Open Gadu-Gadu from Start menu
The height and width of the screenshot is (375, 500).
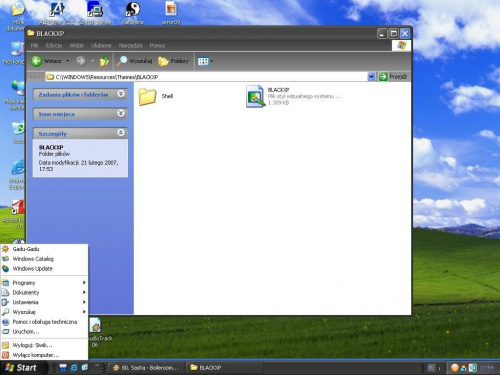pyautogui.click(x=44, y=249)
